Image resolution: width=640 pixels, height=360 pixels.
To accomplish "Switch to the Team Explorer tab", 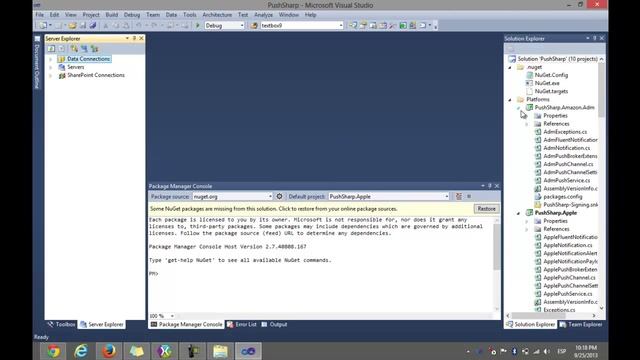I will point(581,324).
